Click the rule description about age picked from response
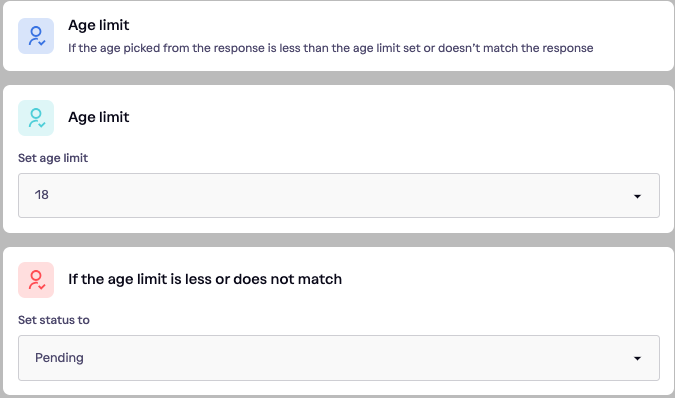This screenshot has width=675, height=398. coord(331,48)
